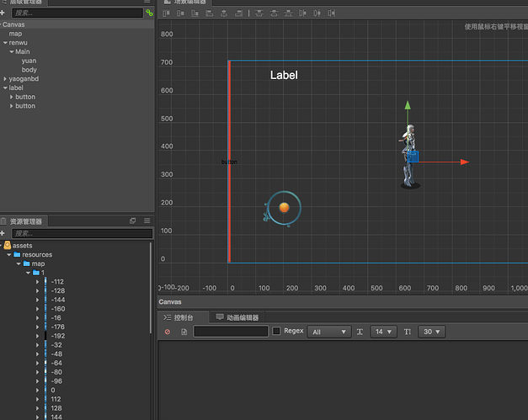Collapse the renwu node

click(x=4, y=42)
